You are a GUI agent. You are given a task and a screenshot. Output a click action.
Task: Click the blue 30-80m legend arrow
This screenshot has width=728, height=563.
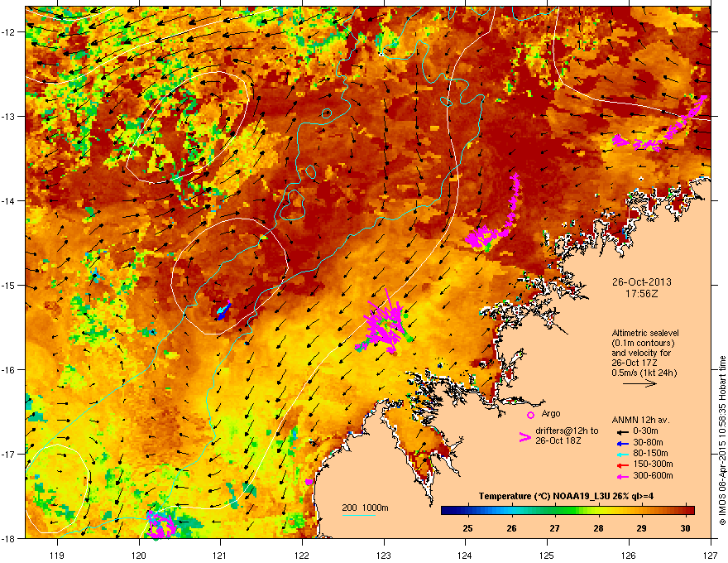coord(622,443)
